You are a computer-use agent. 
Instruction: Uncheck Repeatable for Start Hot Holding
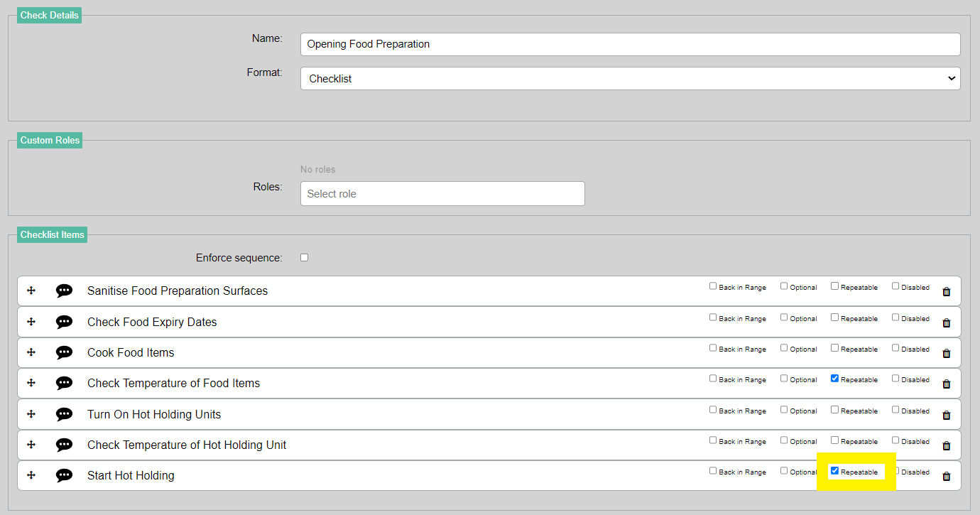pyautogui.click(x=835, y=470)
